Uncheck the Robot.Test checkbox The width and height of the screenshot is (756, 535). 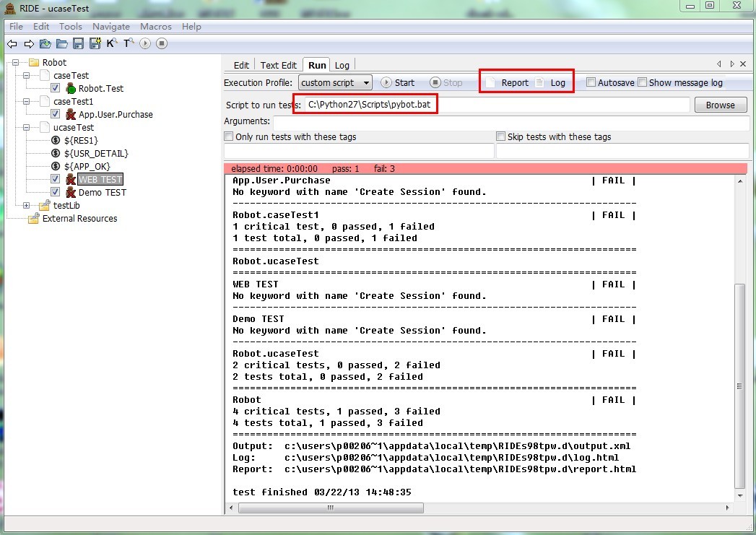56,88
